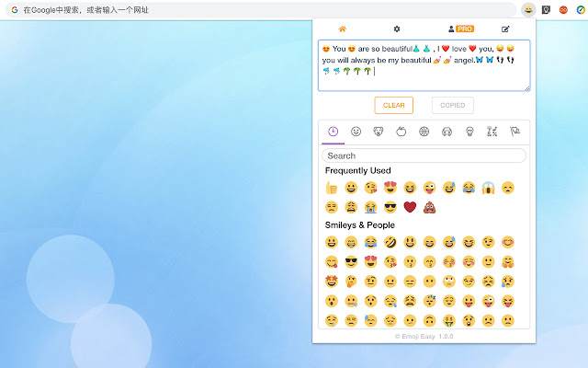Open the settings gear in the popup
The image size is (588, 368).
coord(397,29)
